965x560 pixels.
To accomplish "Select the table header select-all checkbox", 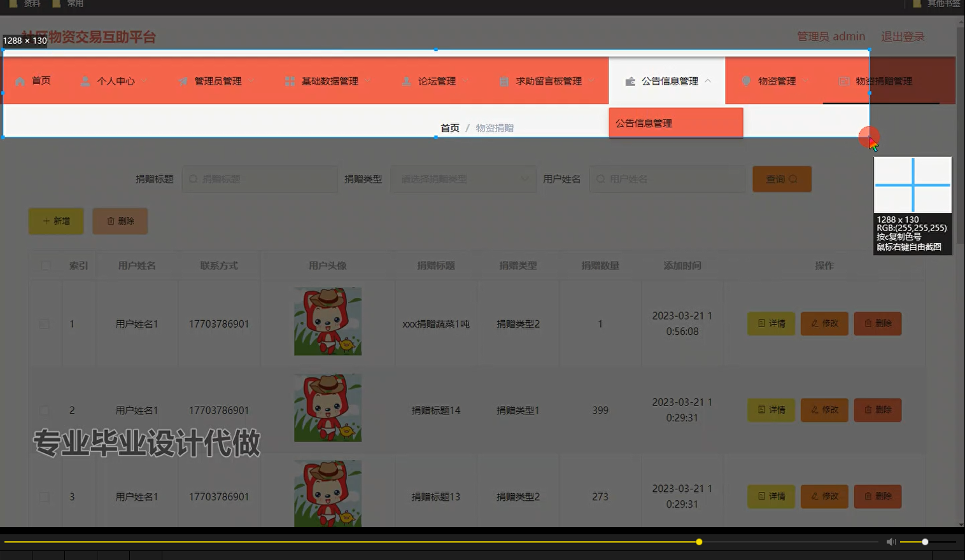I will point(46,265).
